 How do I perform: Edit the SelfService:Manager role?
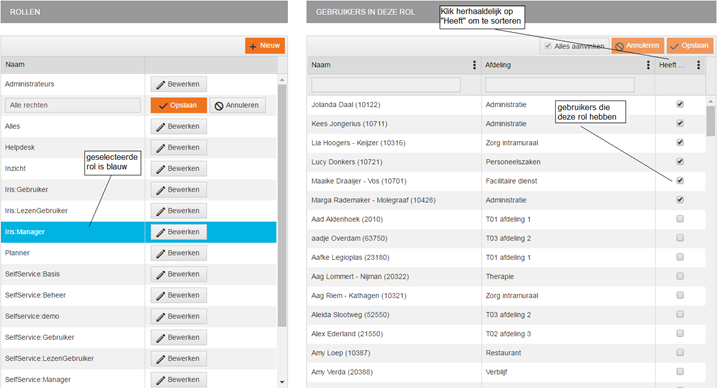[x=179, y=379]
